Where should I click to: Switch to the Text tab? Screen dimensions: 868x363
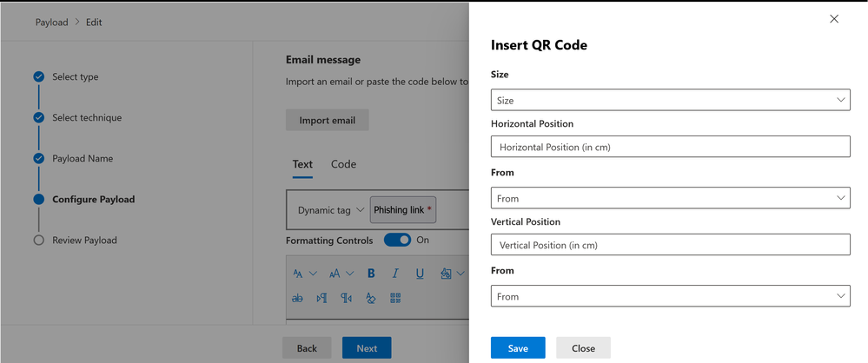(303, 164)
